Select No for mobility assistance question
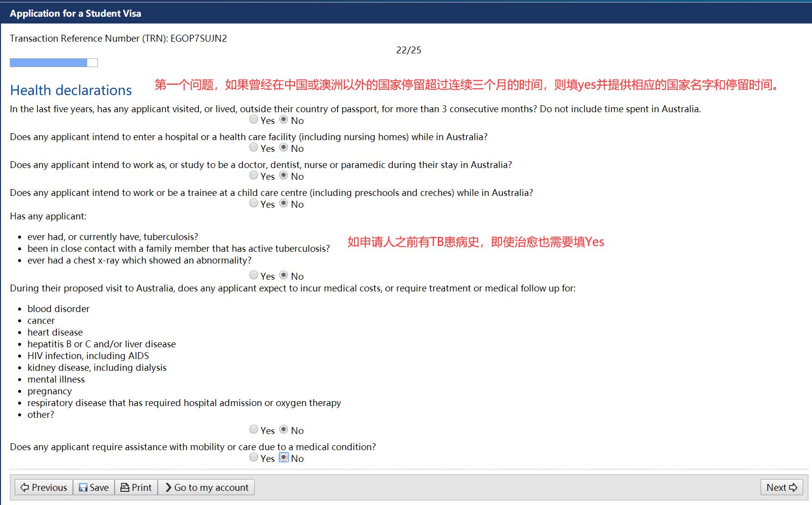Screen dimensions: 812x505 (284, 457)
